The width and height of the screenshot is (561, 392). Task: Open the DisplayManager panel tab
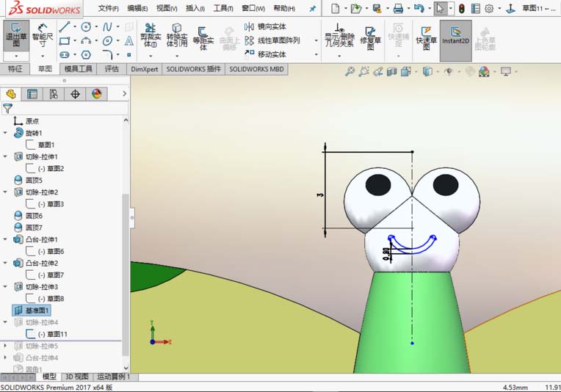pyautogui.click(x=97, y=94)
